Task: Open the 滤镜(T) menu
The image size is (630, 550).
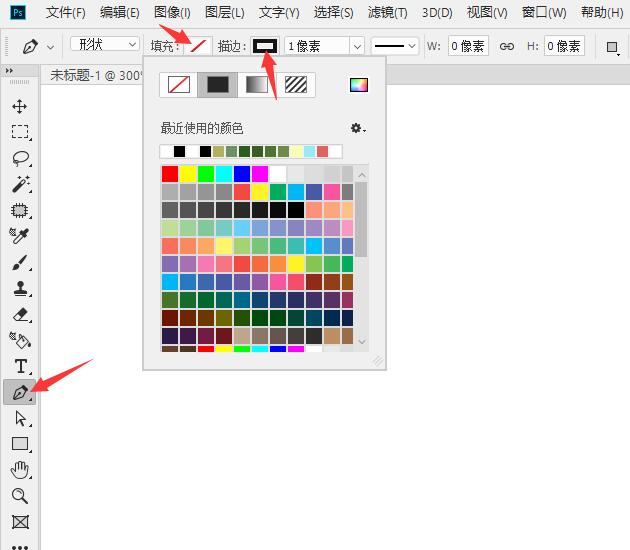Action: 387,13
